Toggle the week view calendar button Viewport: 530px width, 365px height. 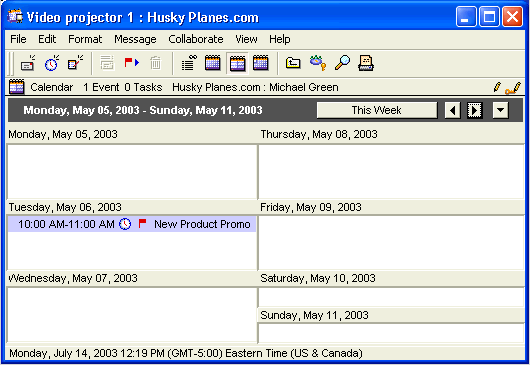coord(237,63)
